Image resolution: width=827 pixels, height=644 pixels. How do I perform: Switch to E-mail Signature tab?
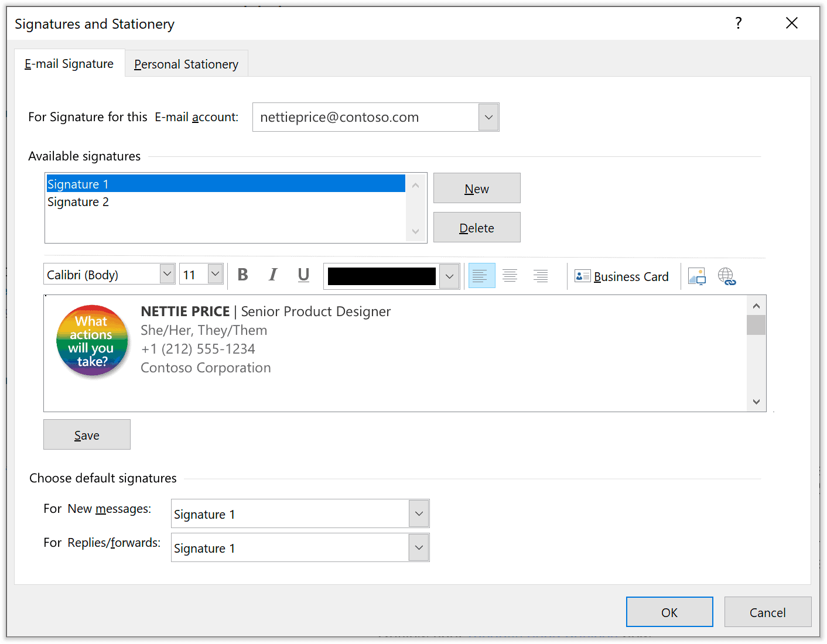tap(69, 63)
